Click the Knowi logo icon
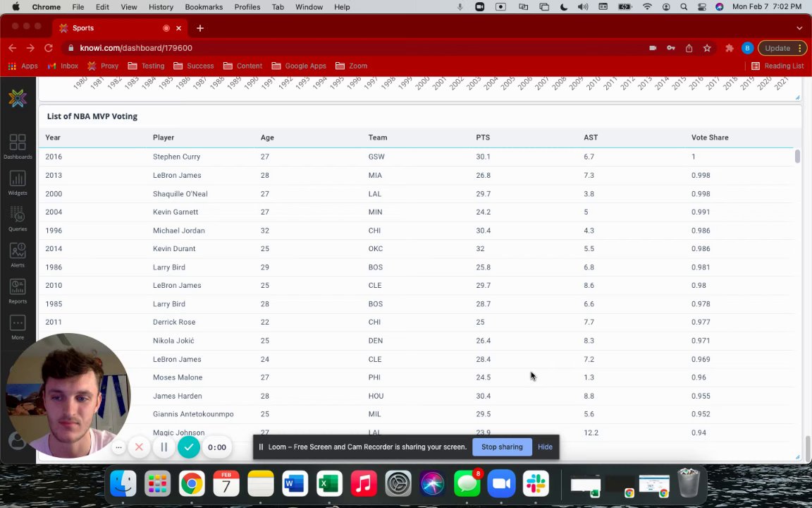Image resolution: width=812 pixels, height=508 pixels. tap(18, 98)
